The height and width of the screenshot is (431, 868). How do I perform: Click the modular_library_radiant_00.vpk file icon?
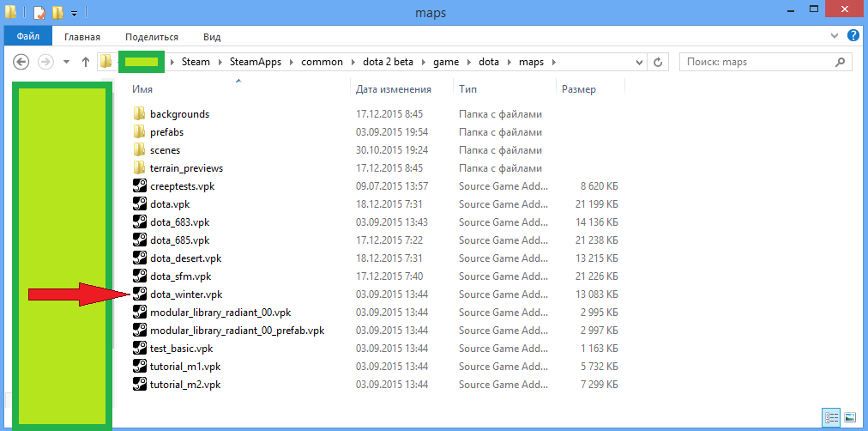[x=139, y=312]
